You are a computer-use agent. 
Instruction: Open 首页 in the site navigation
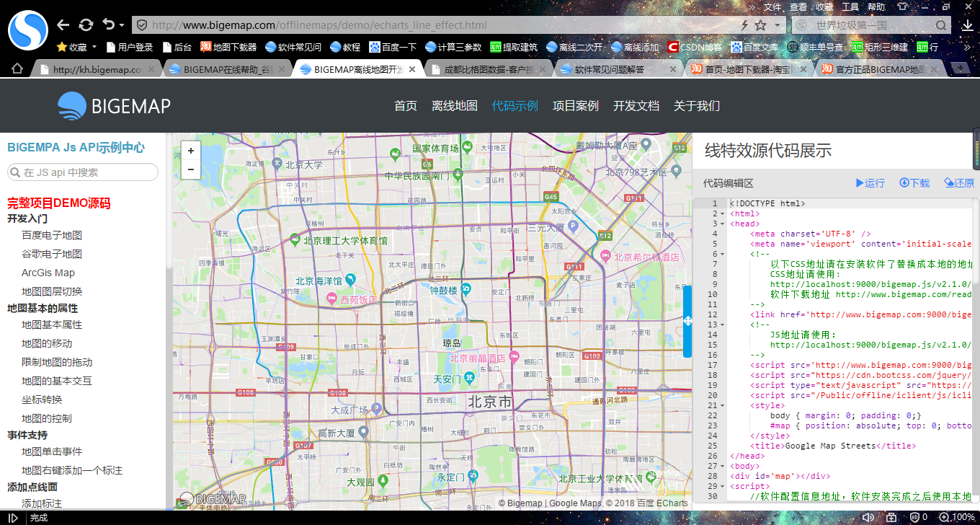406,105
